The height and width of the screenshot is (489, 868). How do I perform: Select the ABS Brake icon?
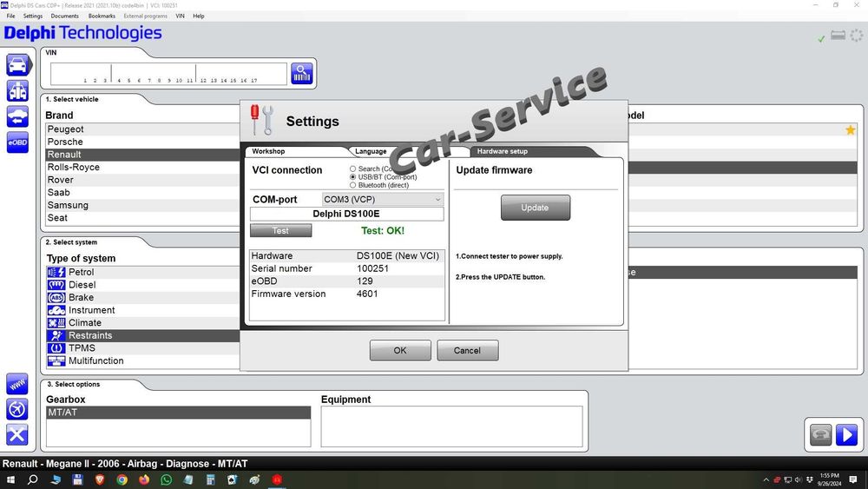tap(56, 297)
